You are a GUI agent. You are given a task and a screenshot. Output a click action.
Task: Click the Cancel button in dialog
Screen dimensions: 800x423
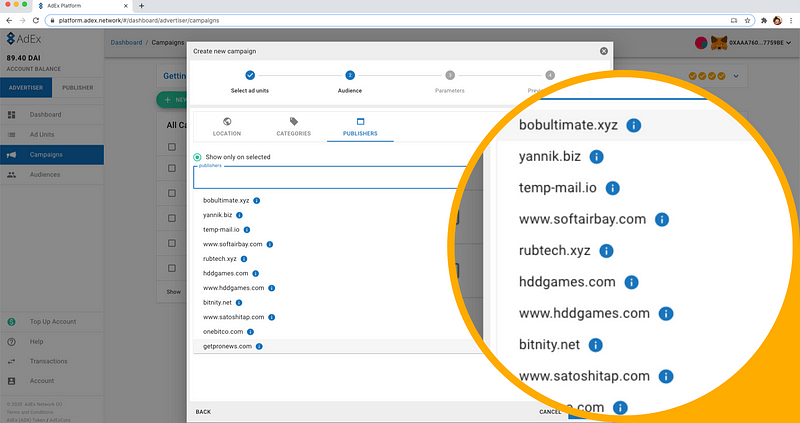click(x=550, y=412)
